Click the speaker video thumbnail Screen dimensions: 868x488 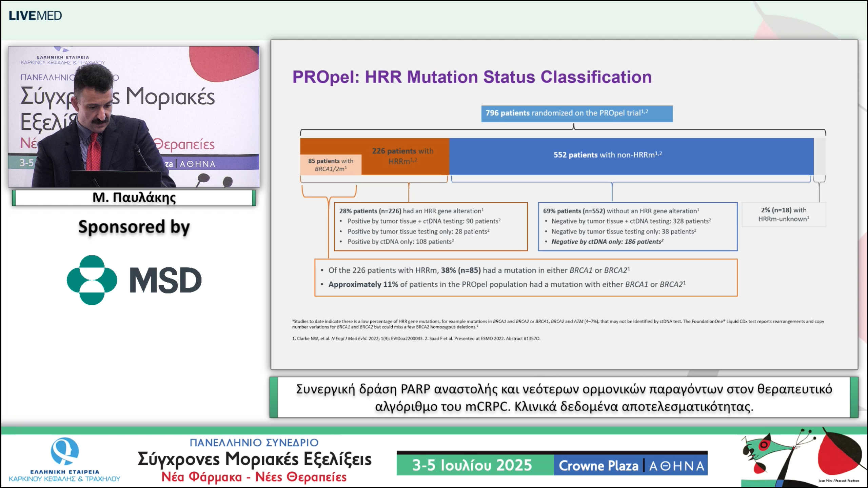pos(134,117)
